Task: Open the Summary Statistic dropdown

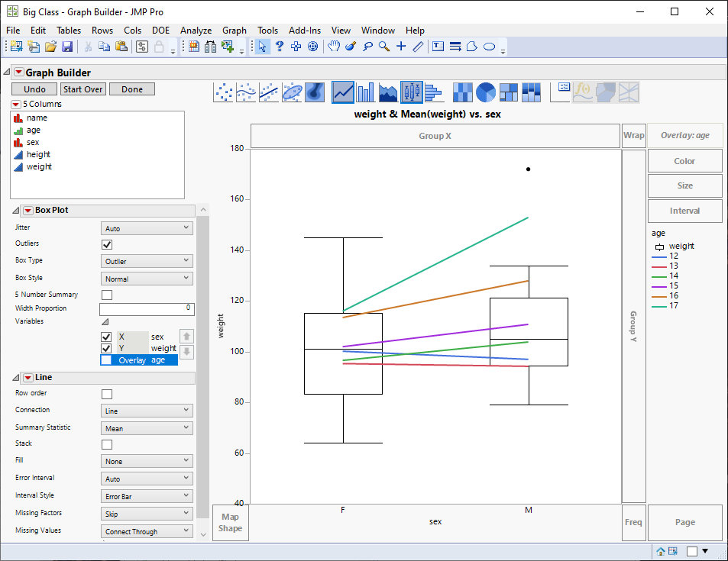Action: 147,428
